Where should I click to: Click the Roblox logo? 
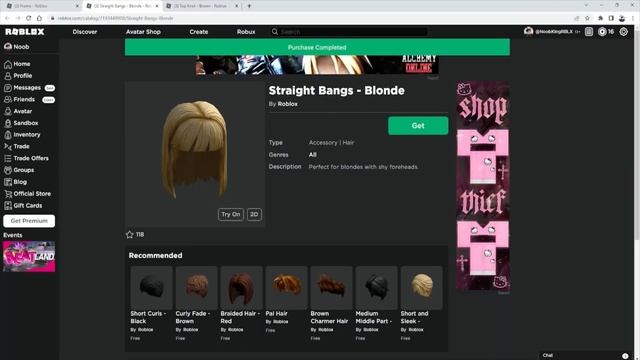(x=24, y=31)
